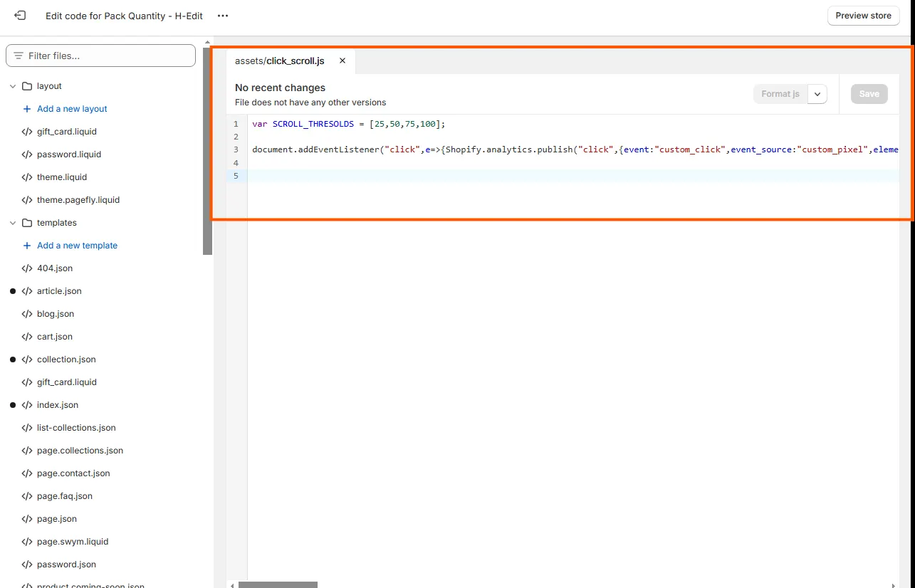Image resolution: width=915 pixels, height=588 pixels.
Task: Open password.liquid file
Action: click(69, 154)
